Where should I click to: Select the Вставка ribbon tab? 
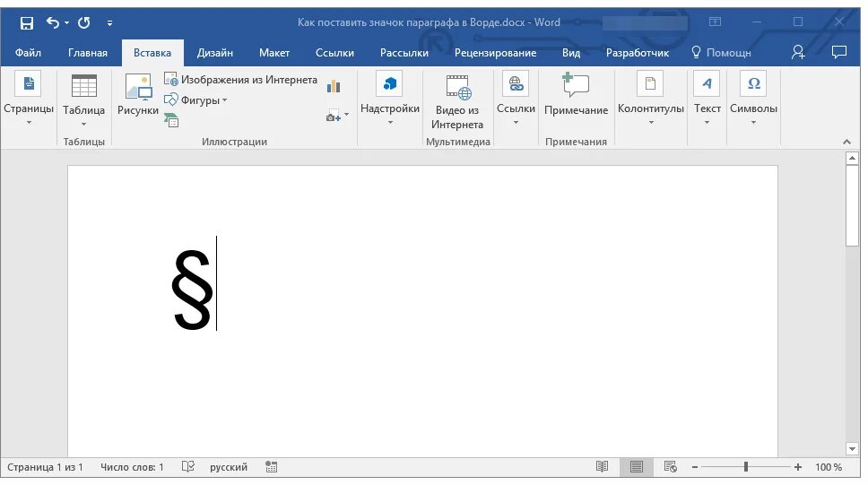(152, 53)
